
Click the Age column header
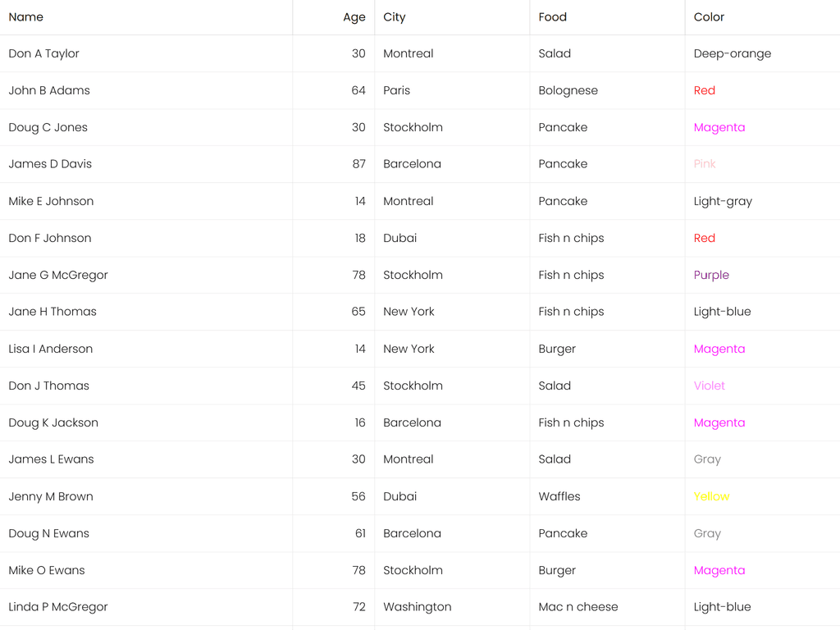point(354,17)
